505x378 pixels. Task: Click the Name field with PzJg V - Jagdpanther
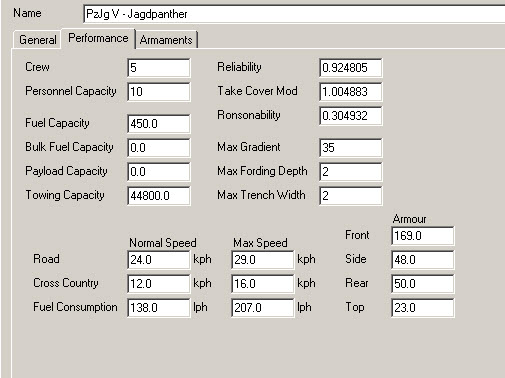294,14
